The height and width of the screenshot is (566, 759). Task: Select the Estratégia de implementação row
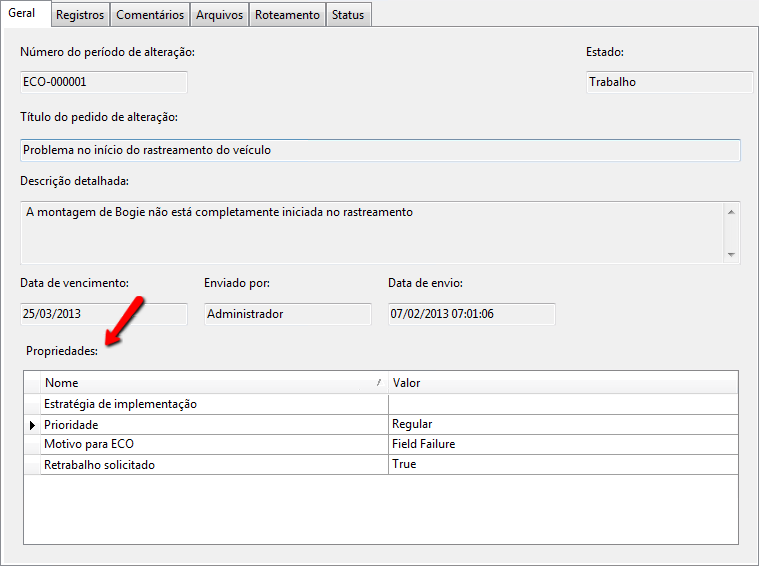[x=381, y=404]
